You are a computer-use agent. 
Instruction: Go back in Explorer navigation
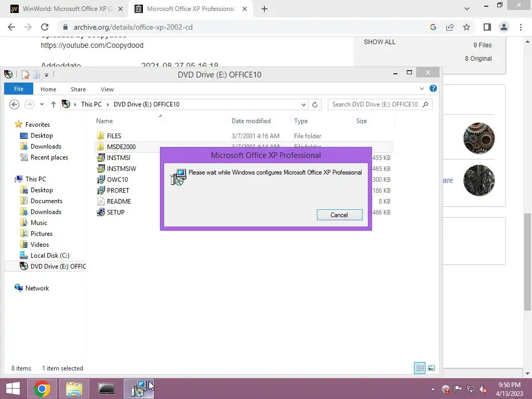click(14, 104)
